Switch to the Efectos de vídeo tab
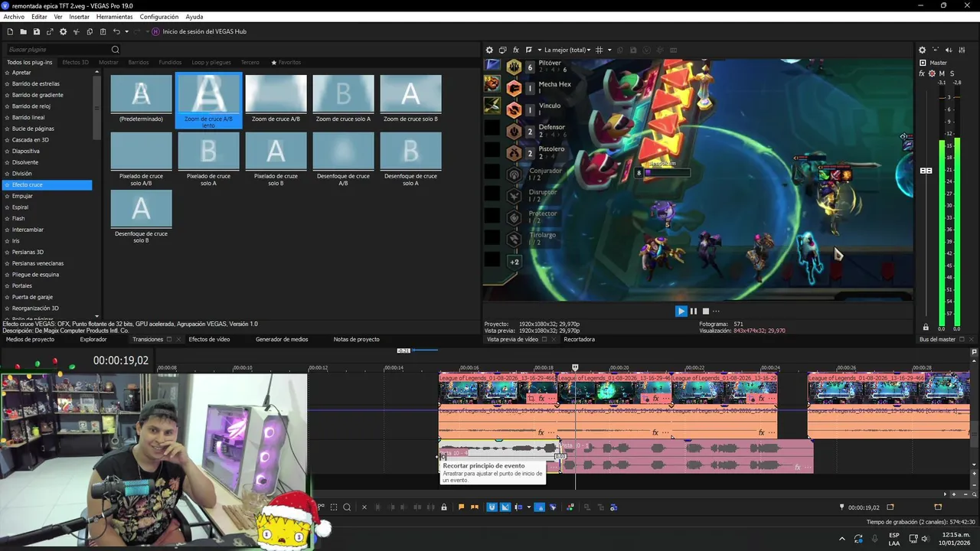 pyautogui.click(x=209, y=339)
